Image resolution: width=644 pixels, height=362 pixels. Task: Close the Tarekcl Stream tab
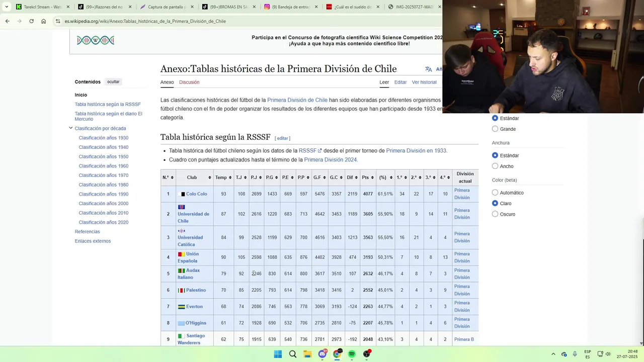(68, 7)
